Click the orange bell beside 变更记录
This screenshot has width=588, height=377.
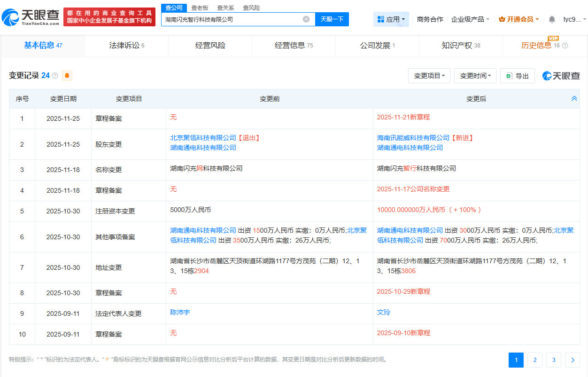(67, 75)
